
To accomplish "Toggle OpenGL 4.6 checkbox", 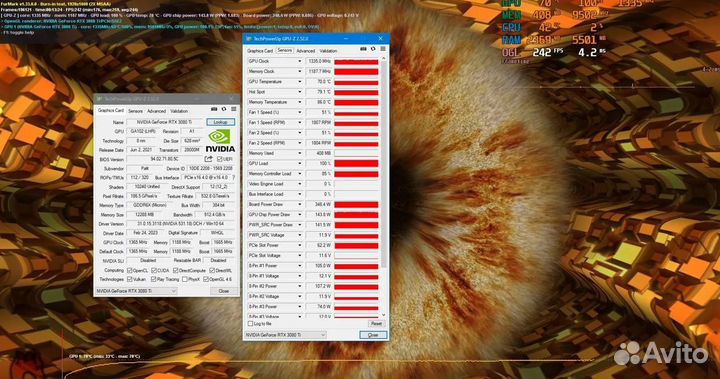I will pos(206,279).
